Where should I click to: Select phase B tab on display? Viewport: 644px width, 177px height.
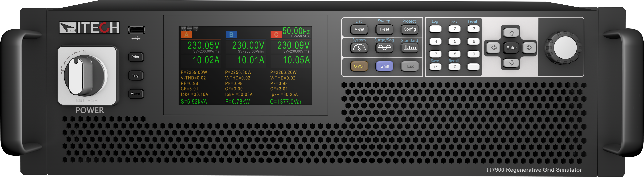pos(231,35)
